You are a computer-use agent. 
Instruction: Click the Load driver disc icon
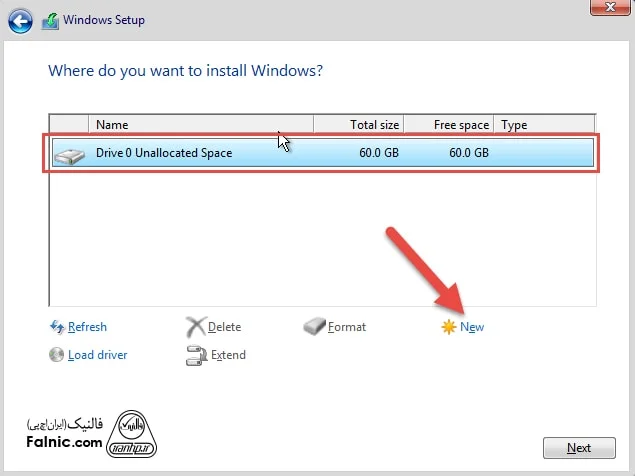pyautogui.click(x=57, y=354)
